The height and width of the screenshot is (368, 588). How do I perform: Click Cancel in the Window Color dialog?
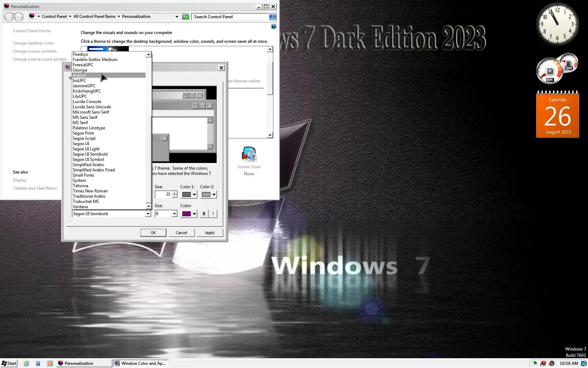point(181,233)
